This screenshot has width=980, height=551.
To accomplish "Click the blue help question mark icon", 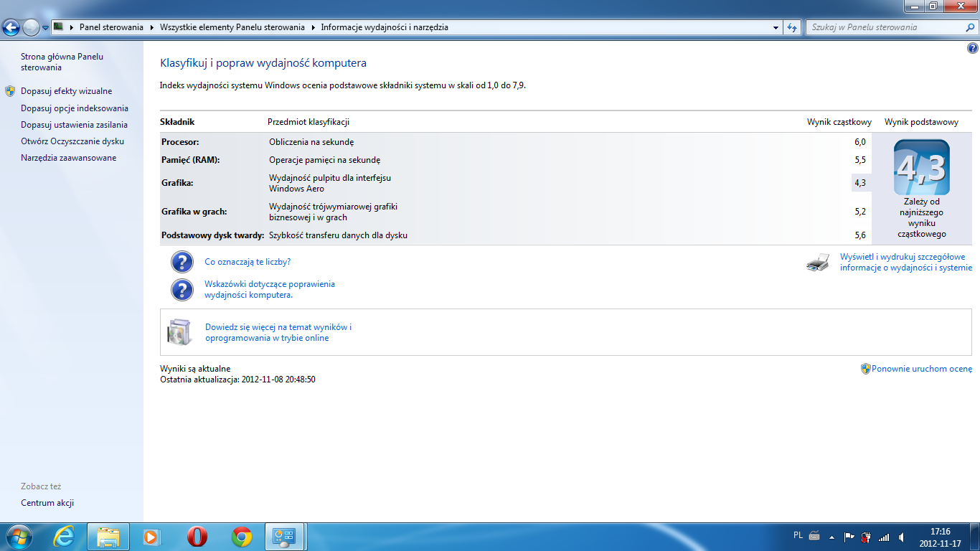I will pos(973,49).
